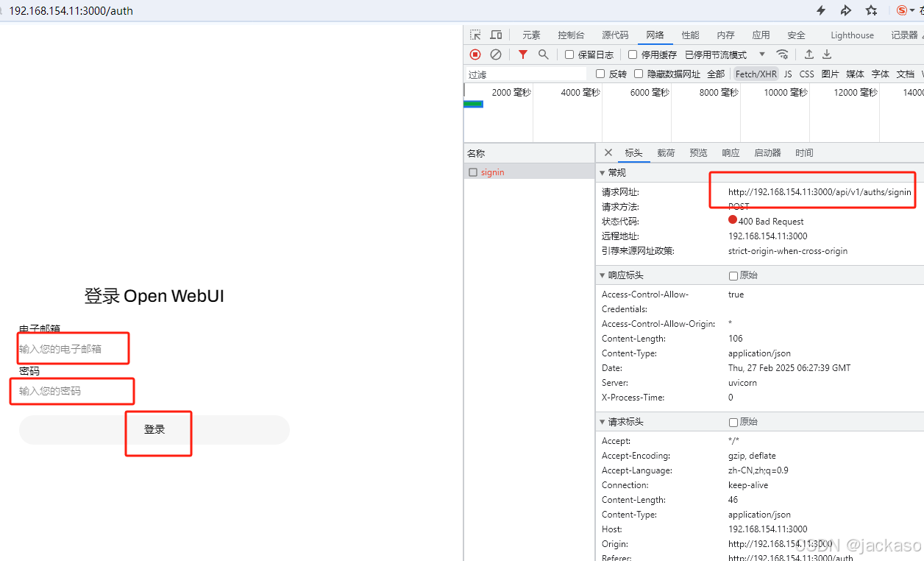Open the 应用 DevTools tab
The image size is (924, 561).
tap(761, 35)
